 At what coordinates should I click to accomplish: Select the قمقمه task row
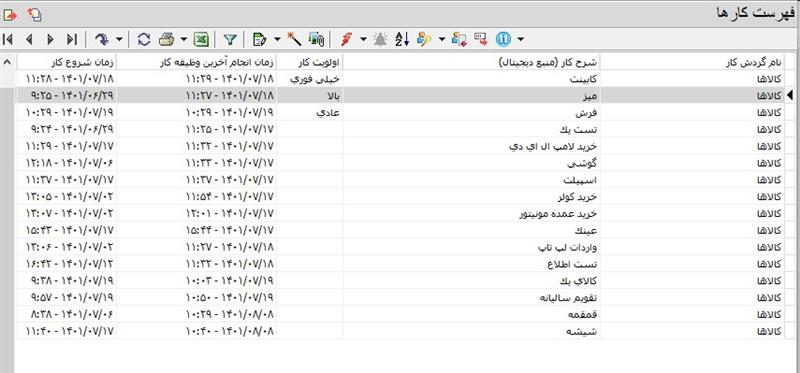(400, 314)
